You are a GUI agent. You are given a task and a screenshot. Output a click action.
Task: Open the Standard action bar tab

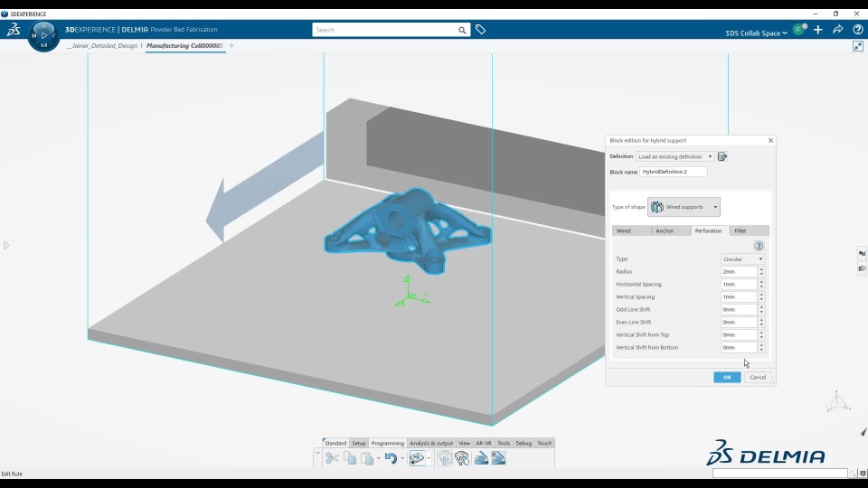[335, 443]
